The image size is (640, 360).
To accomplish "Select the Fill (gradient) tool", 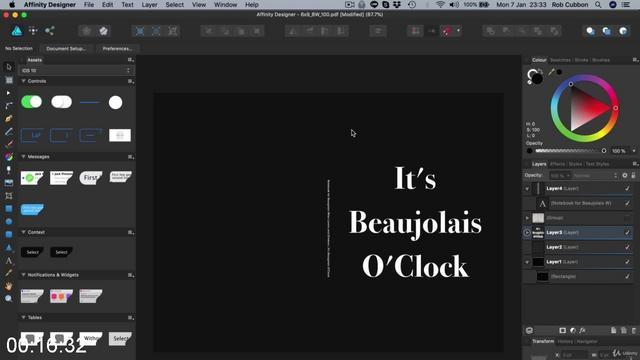I will point(9,157).
